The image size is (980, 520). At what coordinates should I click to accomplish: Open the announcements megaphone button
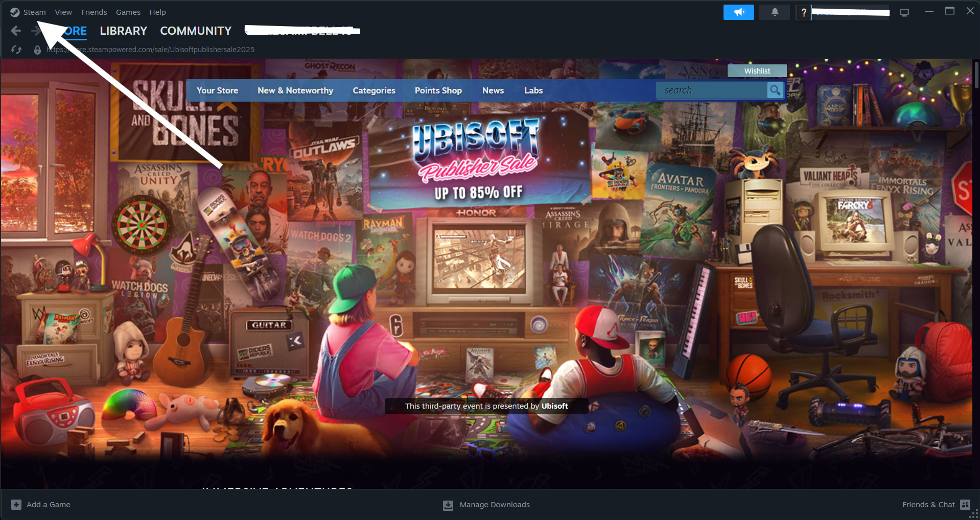738,12
